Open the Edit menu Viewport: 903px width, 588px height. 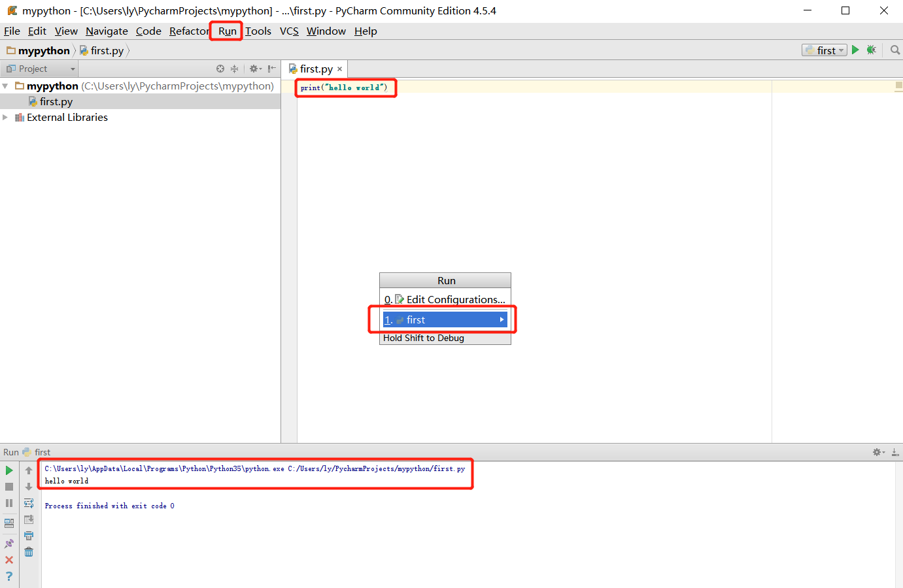point(37,31)
